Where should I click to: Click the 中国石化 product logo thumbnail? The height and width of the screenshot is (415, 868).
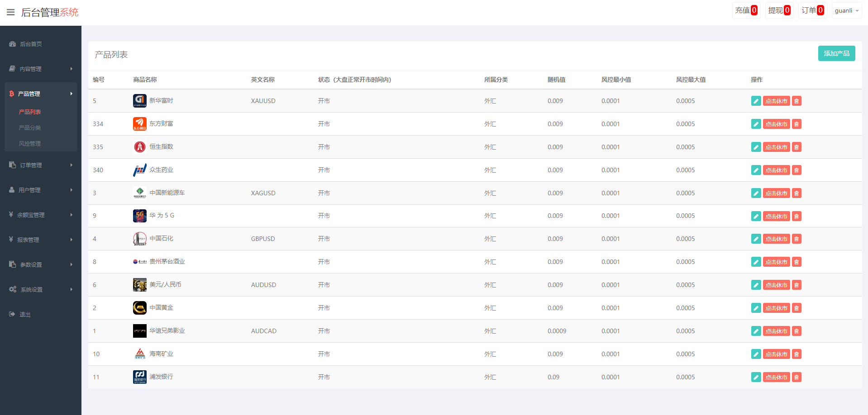pyautogui.click(x=139, y=239)
